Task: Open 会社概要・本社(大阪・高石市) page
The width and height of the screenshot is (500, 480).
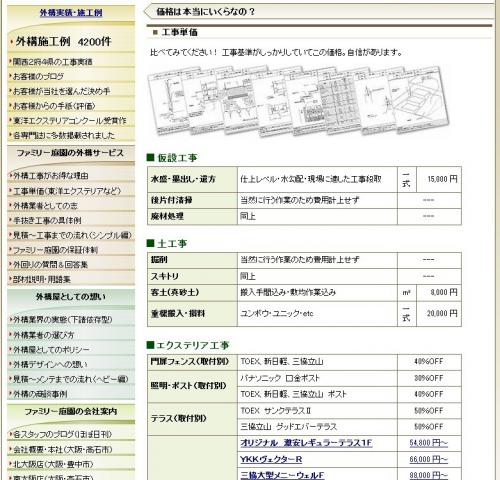Action: click(x=62, y=449)
